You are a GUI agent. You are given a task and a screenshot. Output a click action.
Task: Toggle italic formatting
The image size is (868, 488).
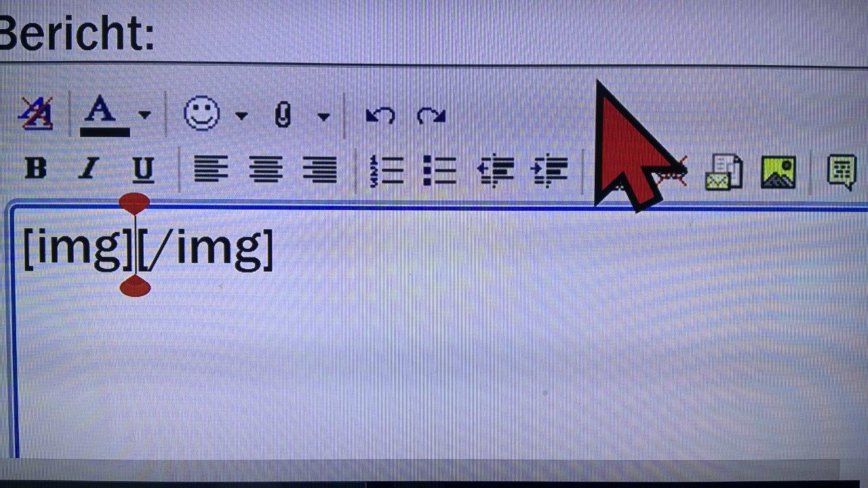pos(88,168)
